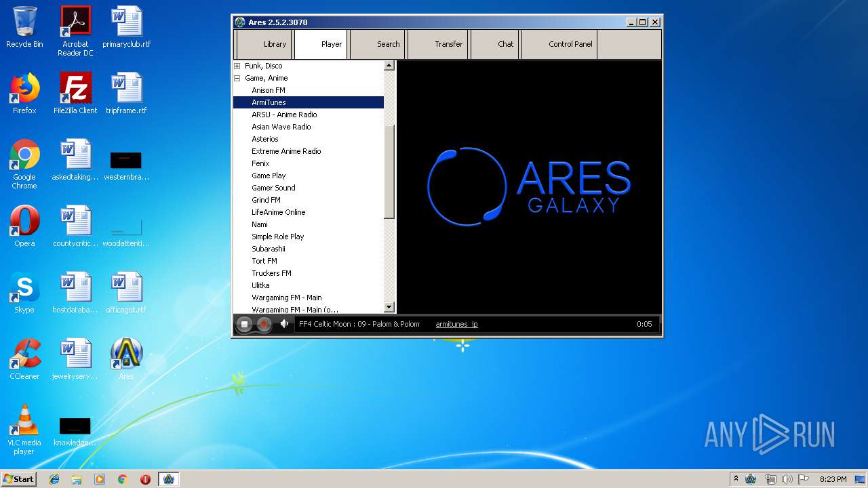Open Acrobat Reader DC desktop icon
The width and height of the screenshot is (868, 488).
(x=75, y=30)
